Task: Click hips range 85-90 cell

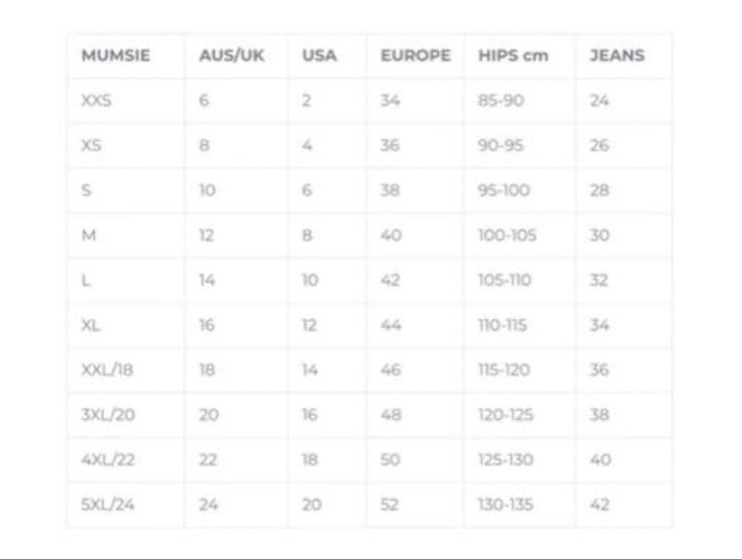Action: pos(501,101)
